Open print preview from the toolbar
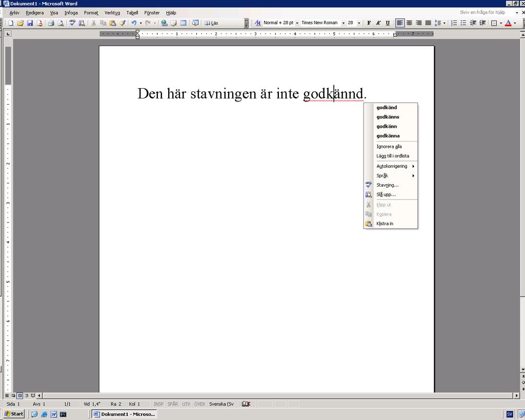525x420 pixels. [x=60, y=23]
